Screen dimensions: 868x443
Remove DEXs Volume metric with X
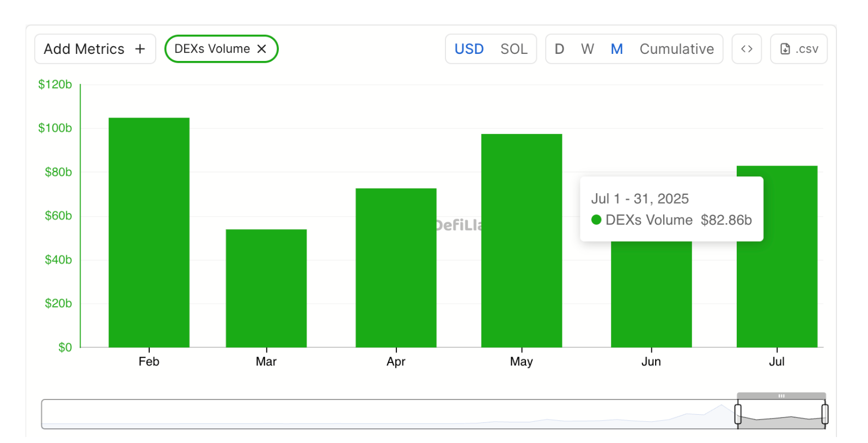[262, 49]
